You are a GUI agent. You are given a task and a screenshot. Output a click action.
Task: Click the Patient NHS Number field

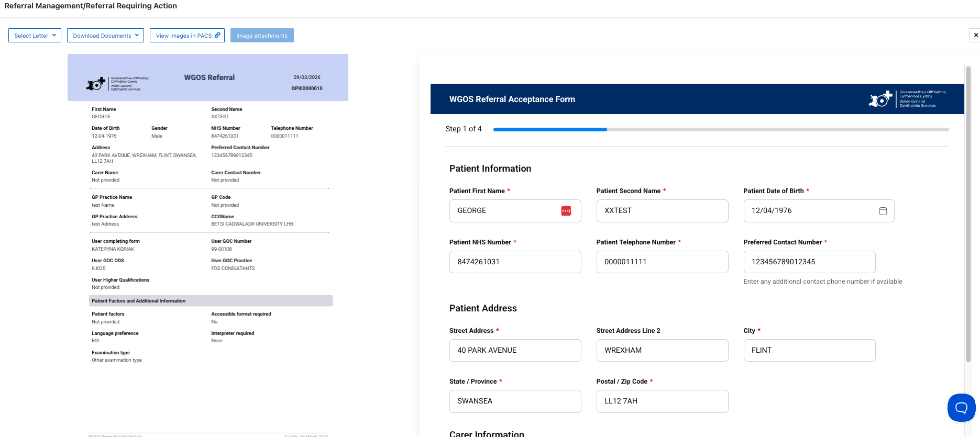tap(515, 262)
